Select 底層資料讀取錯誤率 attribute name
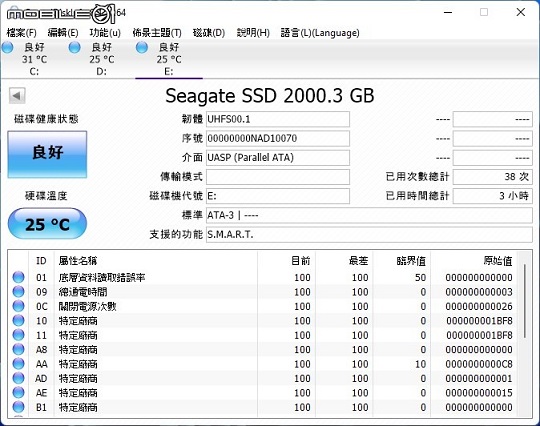Viewport: 540px width, 426px height. [x=102, y=278]
